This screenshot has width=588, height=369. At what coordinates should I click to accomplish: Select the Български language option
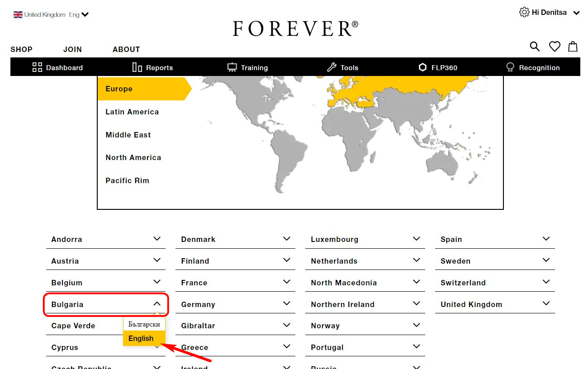[144, 324]
